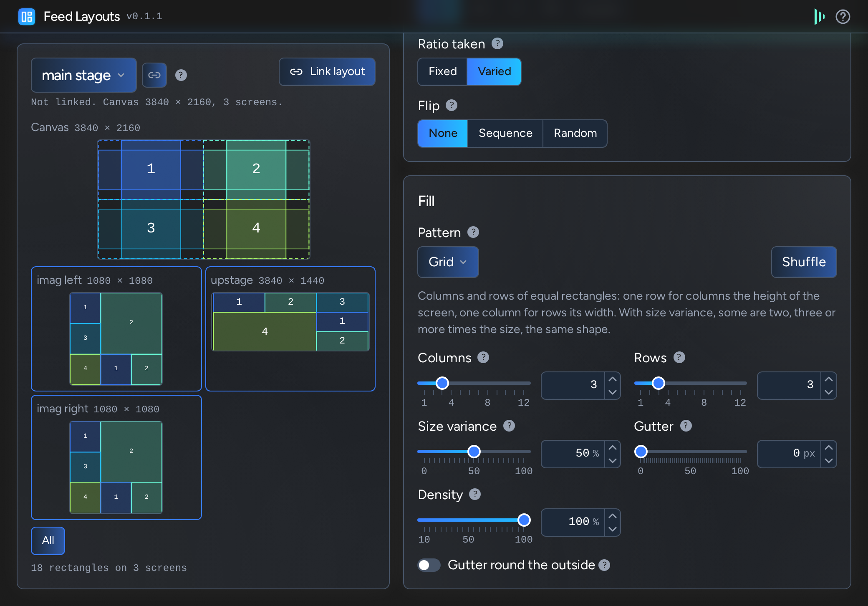Select Fixed ratio option
The image size is (868, 606).
[443, 72]
